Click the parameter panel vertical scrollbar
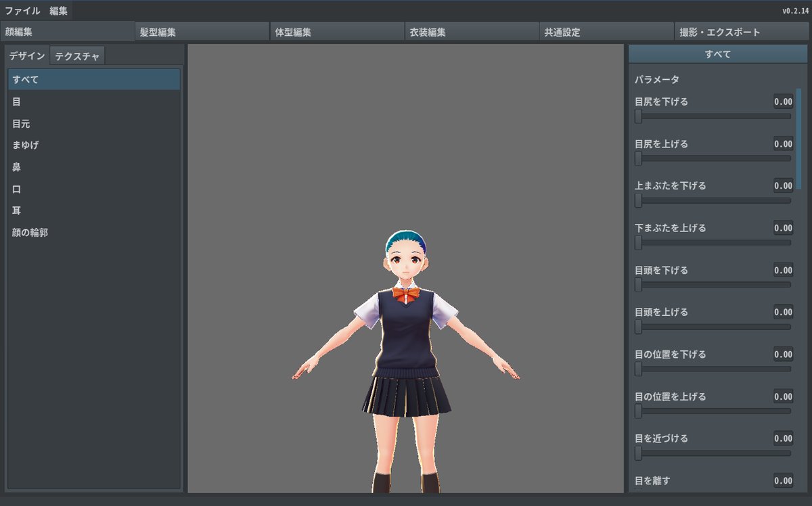The image size is (812, 506). (799, 135)
